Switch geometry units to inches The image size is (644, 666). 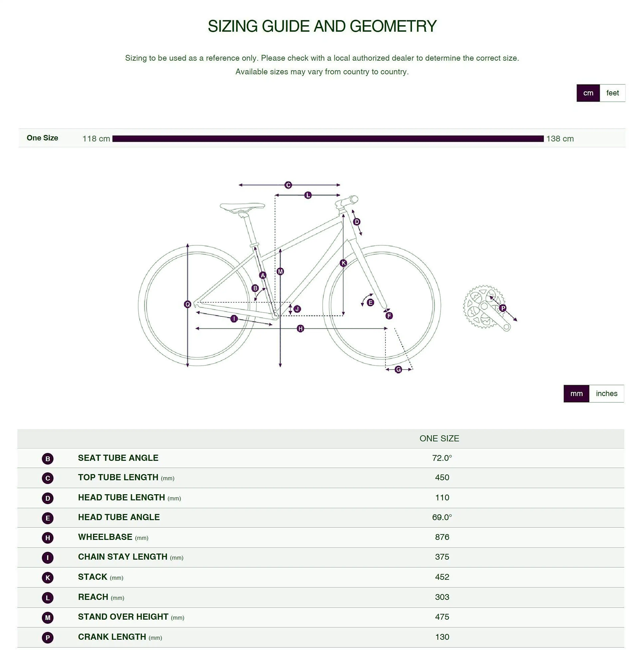pos(606,393)
